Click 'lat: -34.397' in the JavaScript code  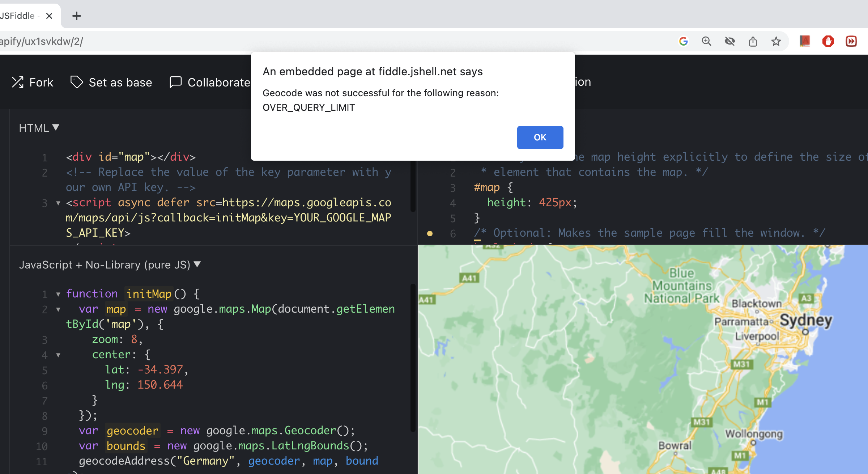coord(144,369)
